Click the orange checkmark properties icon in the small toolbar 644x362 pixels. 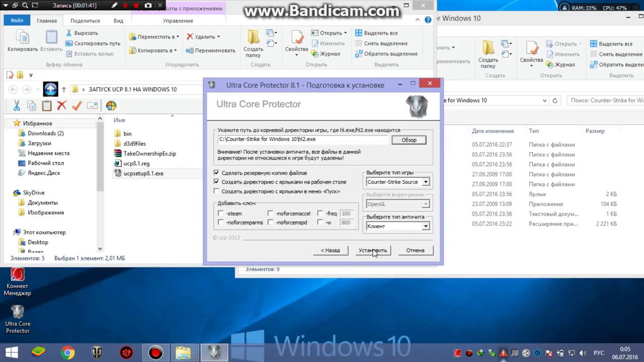[x=77, y=106]
